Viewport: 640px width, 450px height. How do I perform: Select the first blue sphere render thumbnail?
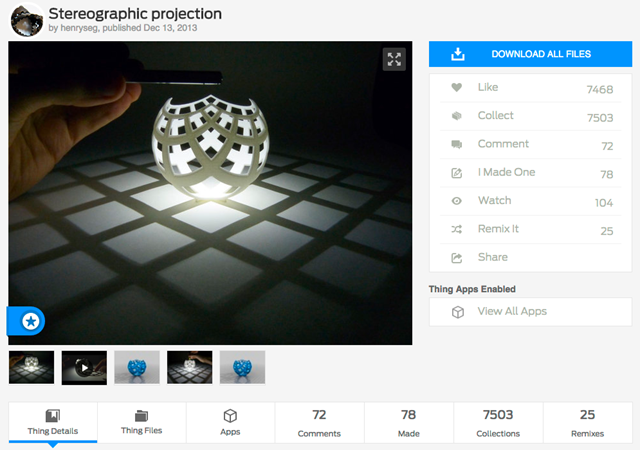(137, 367)
